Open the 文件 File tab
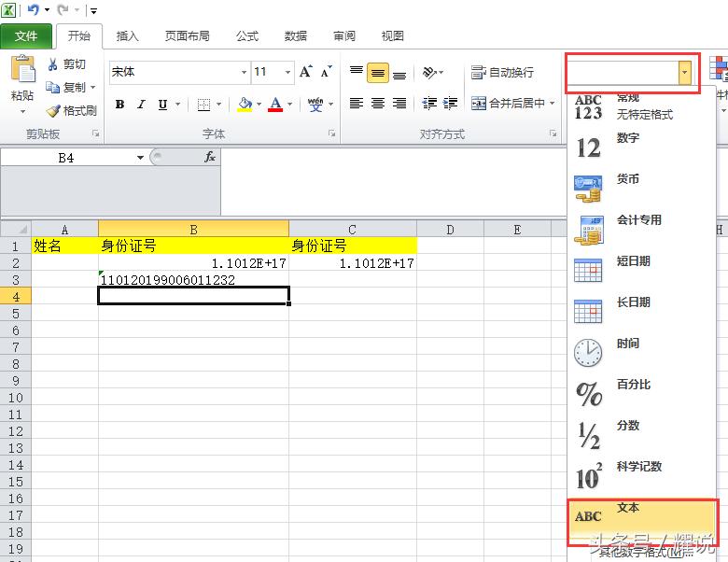728x562 pixels. pos(26,36)
